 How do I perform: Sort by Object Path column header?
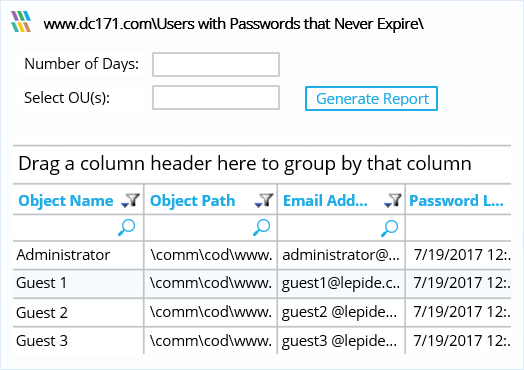[192, 201]
